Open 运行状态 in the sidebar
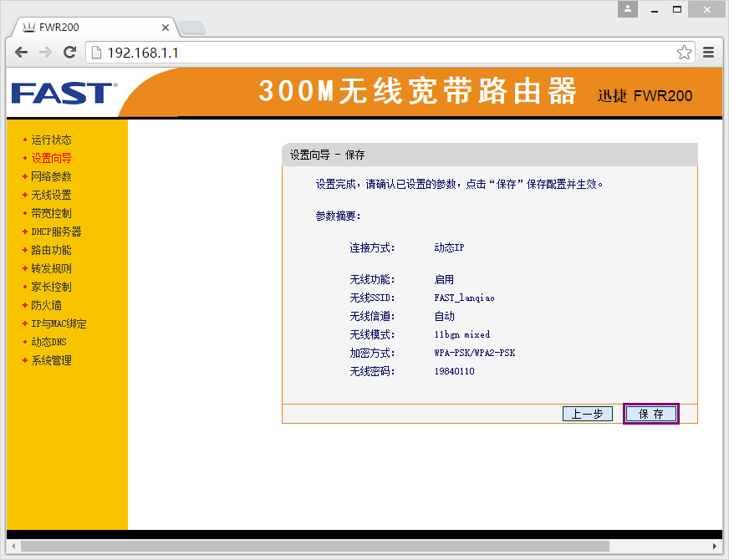This screenshot has width=729, height=560. pos(51,140)
